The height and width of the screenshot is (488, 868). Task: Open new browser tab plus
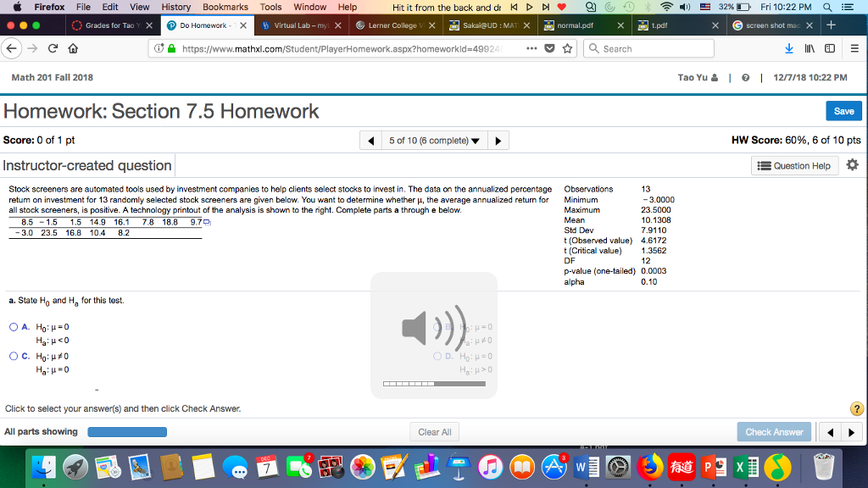click(831, 25)
